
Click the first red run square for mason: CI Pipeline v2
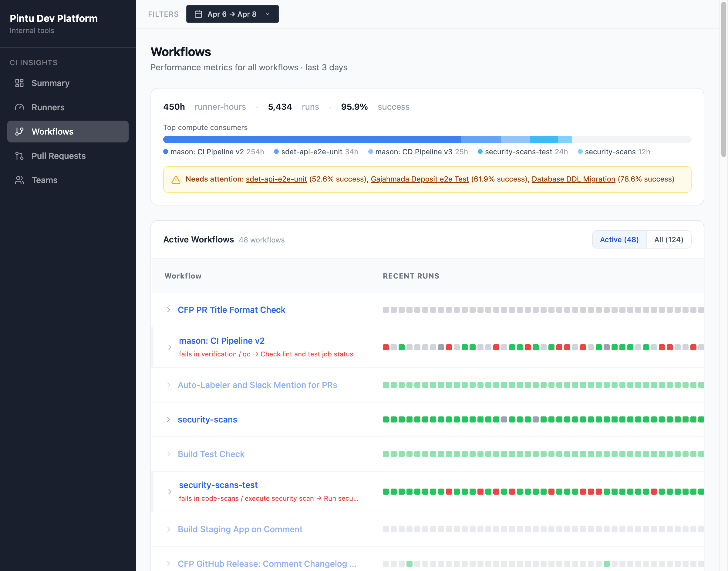(x=386, y=347)
